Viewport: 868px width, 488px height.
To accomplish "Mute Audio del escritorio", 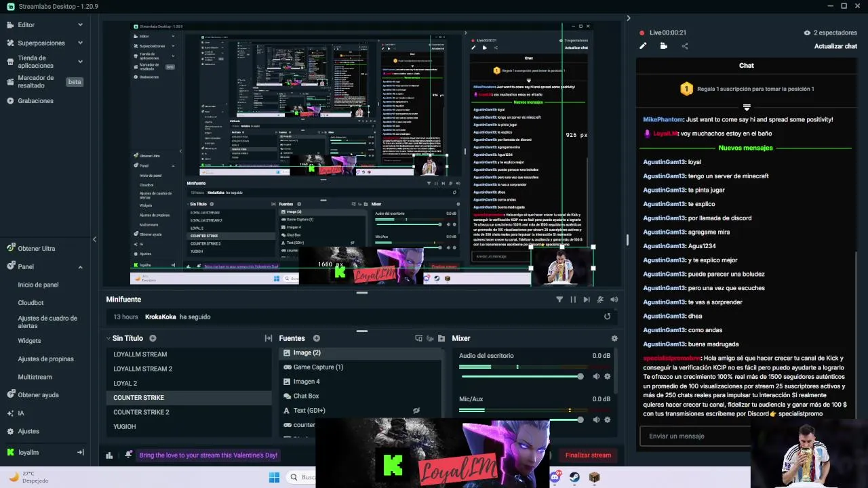I will [x=596, y=376].
